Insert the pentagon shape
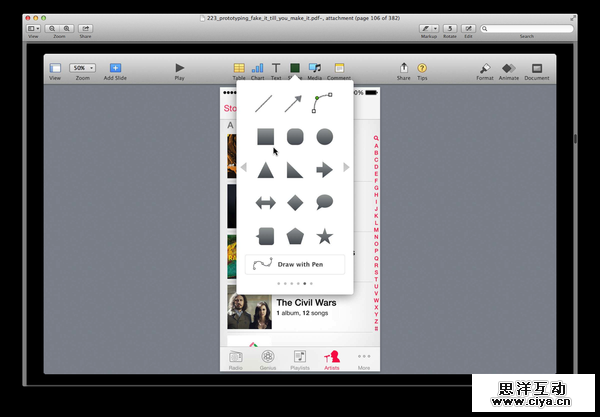This screenshot has height=417, width=600. click(295, 237)
